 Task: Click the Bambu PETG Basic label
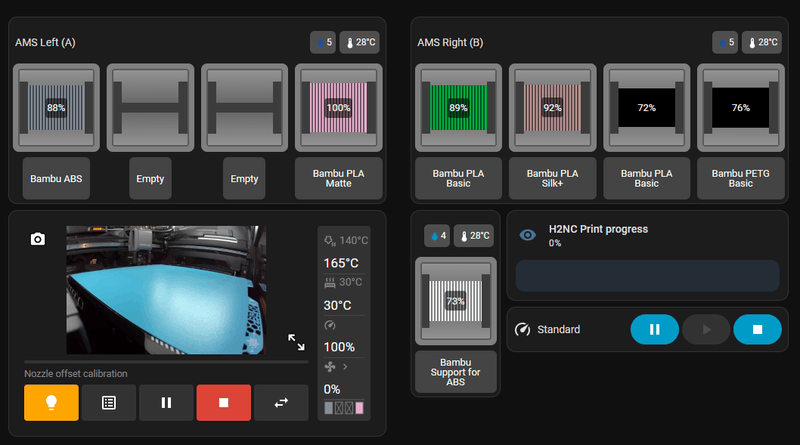(741, 179)
